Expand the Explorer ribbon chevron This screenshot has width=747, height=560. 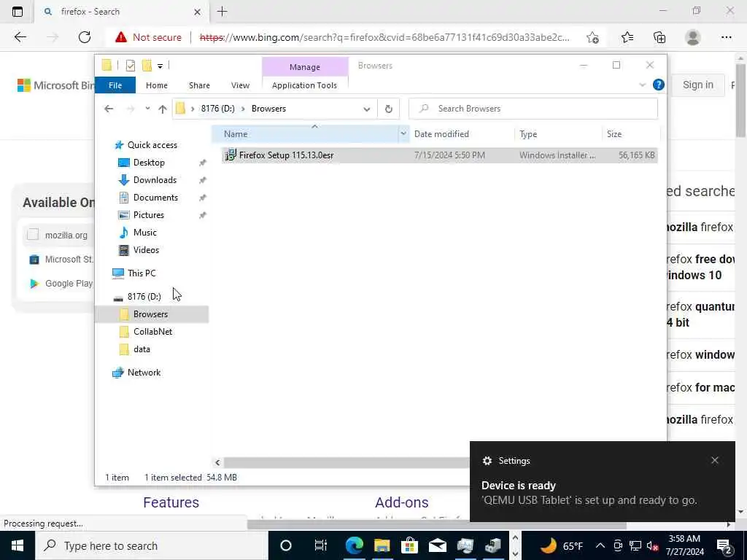point(642,85)
